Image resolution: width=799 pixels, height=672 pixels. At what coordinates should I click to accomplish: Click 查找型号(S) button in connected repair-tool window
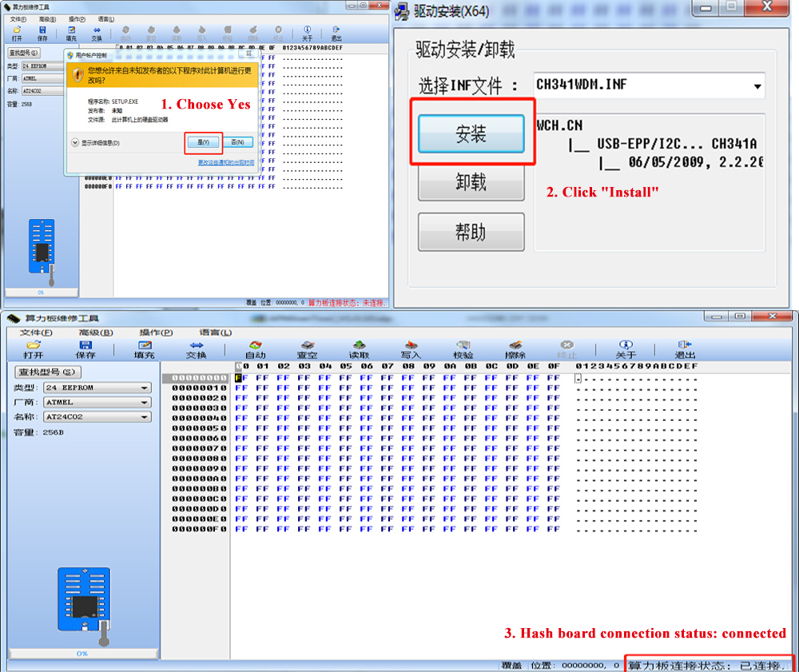click(x=47, y=372)
